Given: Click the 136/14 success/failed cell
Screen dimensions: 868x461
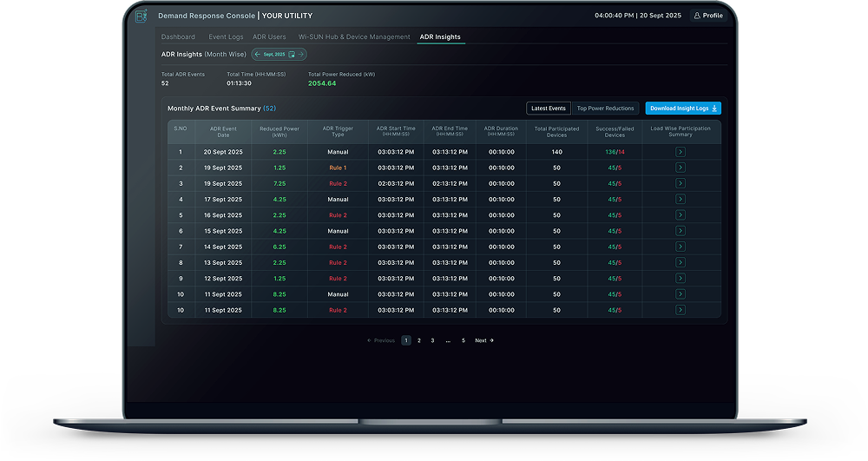Looking at the screenshot, I should point(615,152).
